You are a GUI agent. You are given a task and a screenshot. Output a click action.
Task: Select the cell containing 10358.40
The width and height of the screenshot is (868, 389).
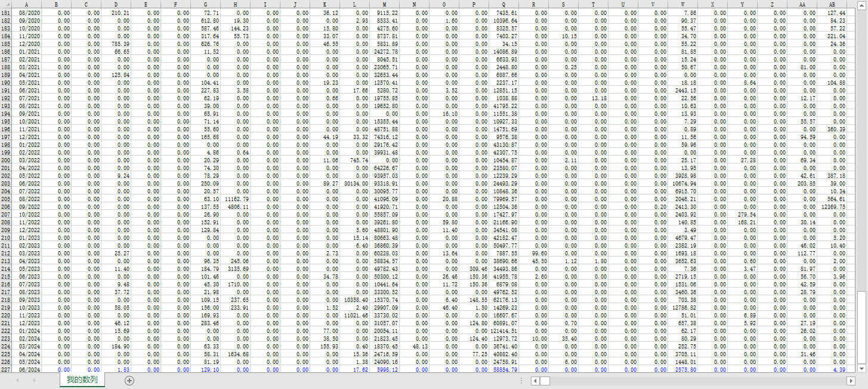[355, 300]
